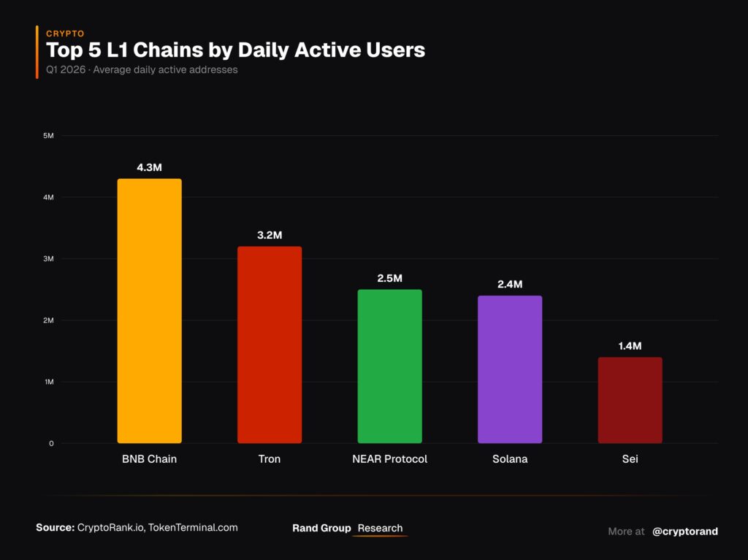Click the underlined Research label
The image size is (748, 560).
pos(380,528)
